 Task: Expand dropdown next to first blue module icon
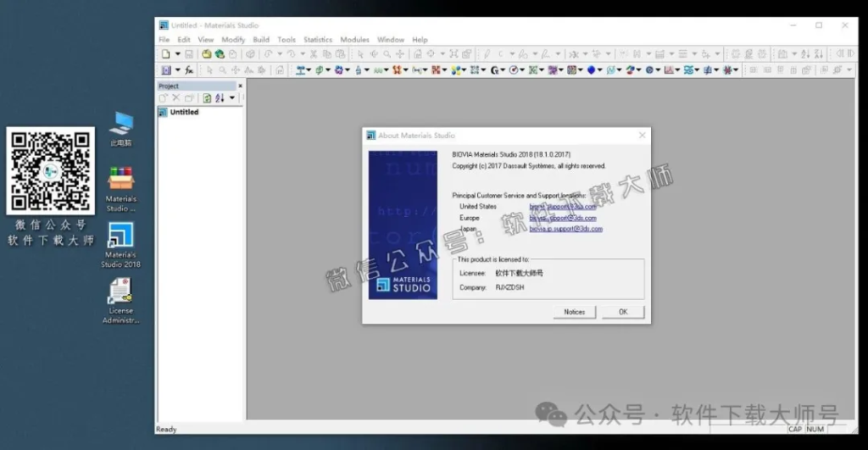pyautogui.click(x=309, y=70)
